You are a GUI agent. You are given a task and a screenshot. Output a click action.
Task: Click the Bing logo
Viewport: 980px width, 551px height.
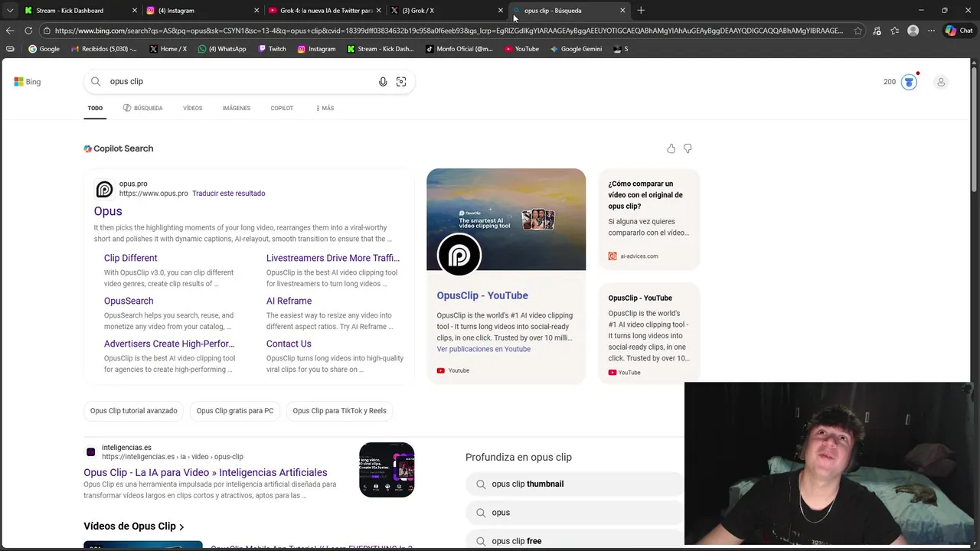coord(27,82)
